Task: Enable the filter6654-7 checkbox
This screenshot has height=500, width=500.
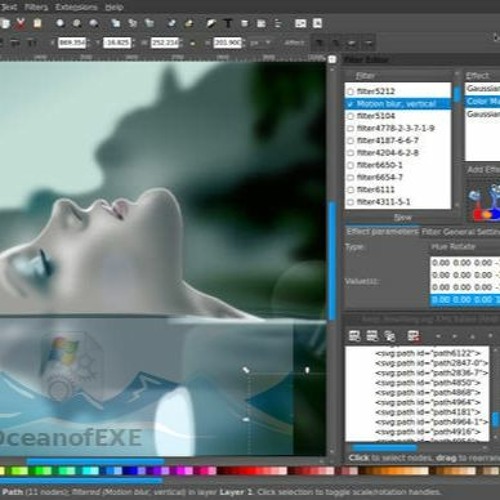Action: coord(350,177)
